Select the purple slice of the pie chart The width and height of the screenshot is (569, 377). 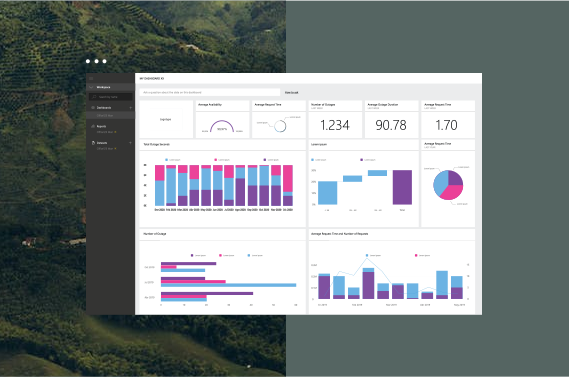455,178
